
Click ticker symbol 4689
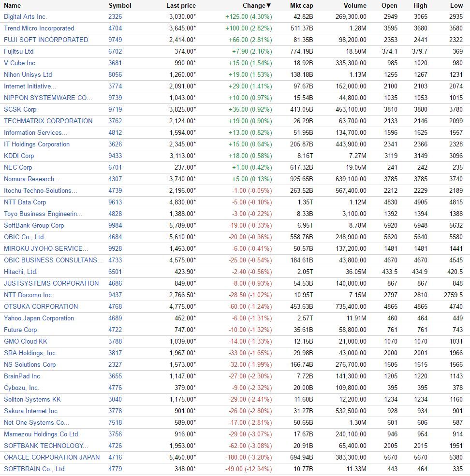point(115,318)
